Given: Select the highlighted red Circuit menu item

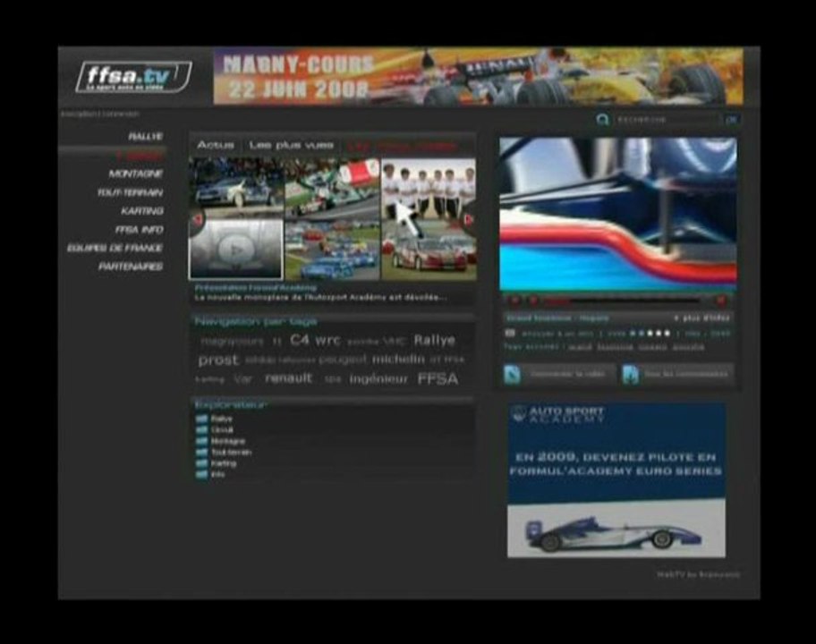Looking at the screenshot, I should coord(140,156).
